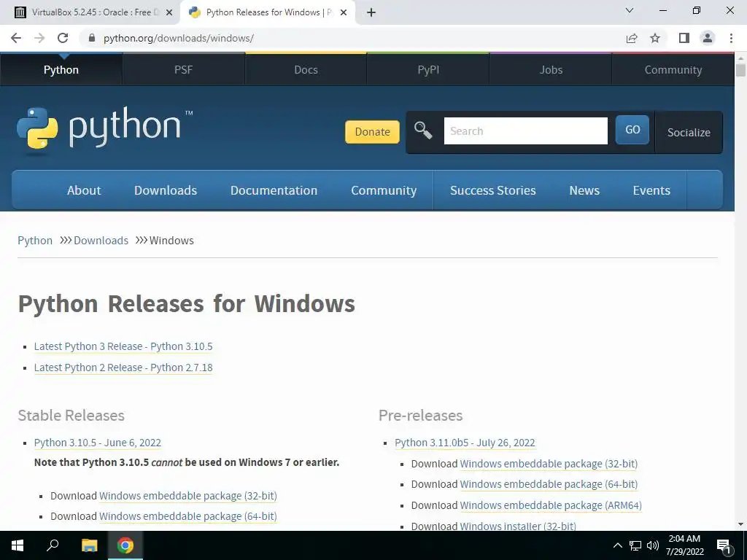Open Latest Python 2 Release link
The height and width of the screenshot is (560, 747).
[x=123, y=367]
